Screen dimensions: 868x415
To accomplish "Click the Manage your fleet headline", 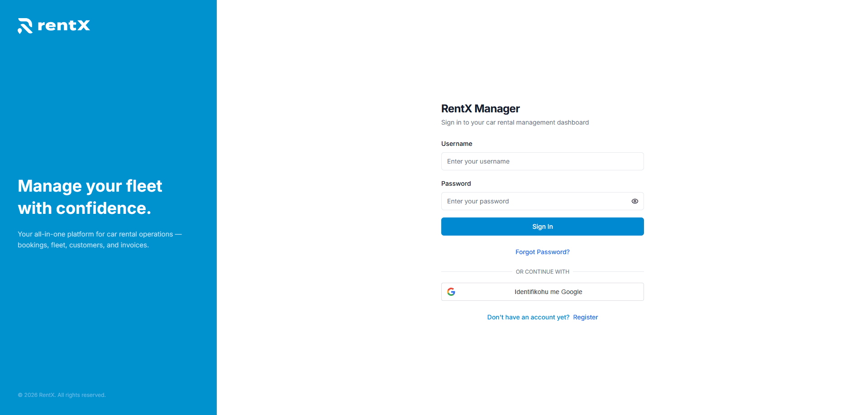I will (90, 197).
